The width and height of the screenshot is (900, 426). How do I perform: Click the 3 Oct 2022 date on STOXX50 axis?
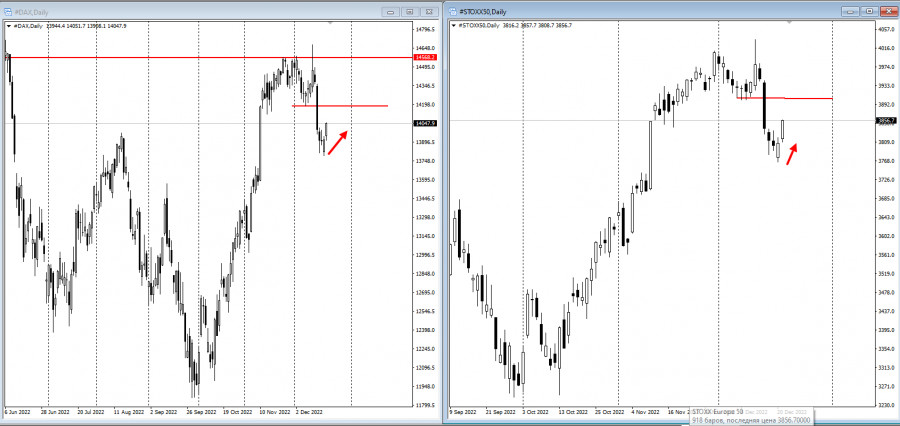coord(536,412)
